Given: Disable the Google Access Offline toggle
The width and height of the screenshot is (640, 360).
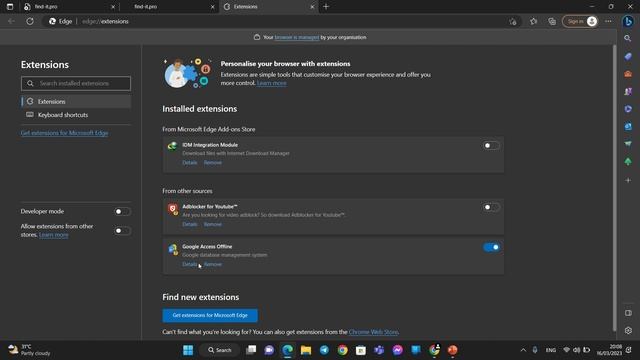Looking at the screenshot, I should point(491,247).
